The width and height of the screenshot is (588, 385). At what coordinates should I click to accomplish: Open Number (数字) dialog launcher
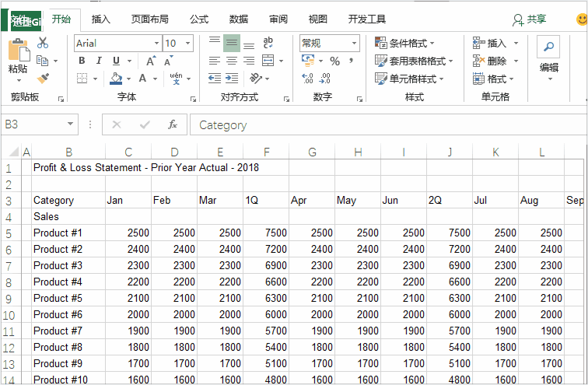(x=359, y=99)
